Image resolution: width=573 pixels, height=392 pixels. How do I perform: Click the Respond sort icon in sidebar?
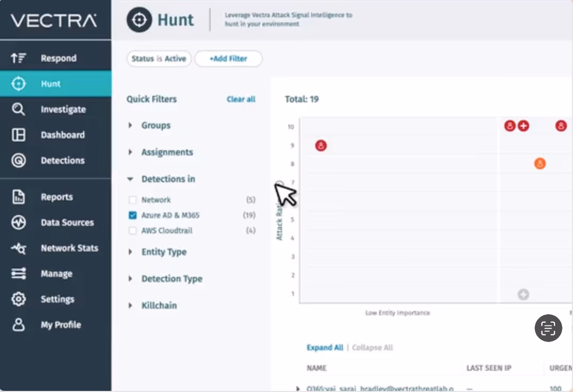18,58
